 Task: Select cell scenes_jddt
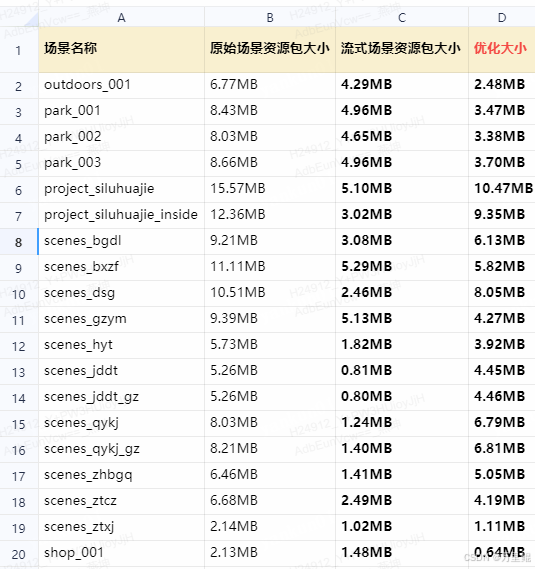[121, 372]
